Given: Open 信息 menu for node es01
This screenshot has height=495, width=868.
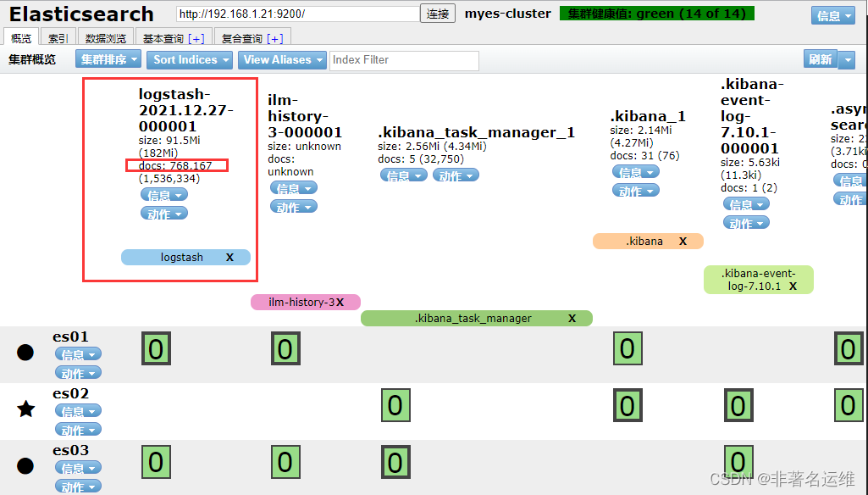Looking at the screenshot, I should point(78,354).
